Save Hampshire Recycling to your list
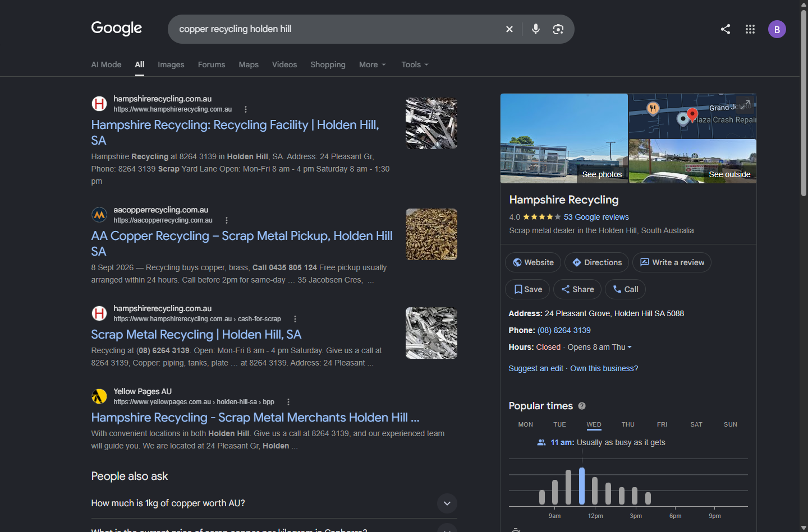The height and width of the screenshot is (532, 808). [527, 289]
